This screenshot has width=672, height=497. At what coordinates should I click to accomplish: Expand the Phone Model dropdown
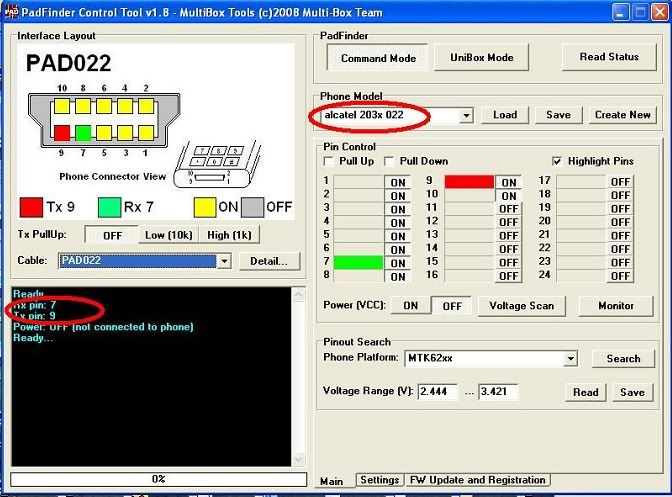tap(466, 115)
